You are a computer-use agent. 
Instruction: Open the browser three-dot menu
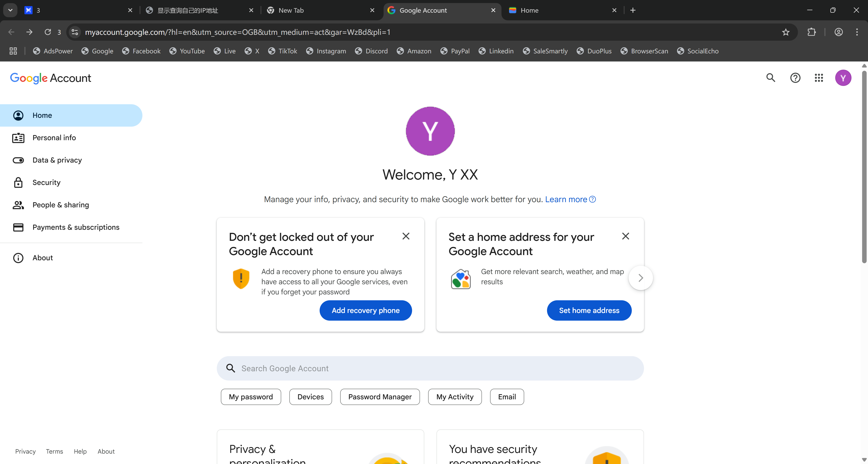(x=857, y=32)
